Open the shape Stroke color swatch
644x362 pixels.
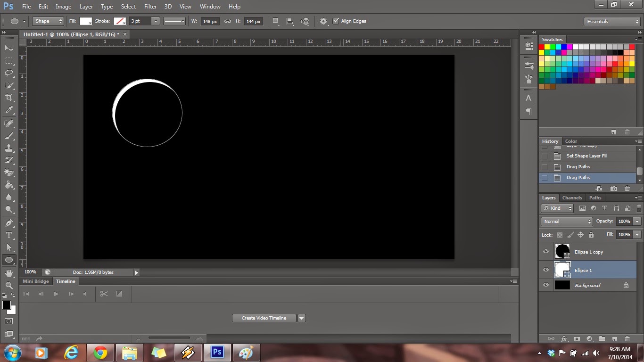(120, 21)
